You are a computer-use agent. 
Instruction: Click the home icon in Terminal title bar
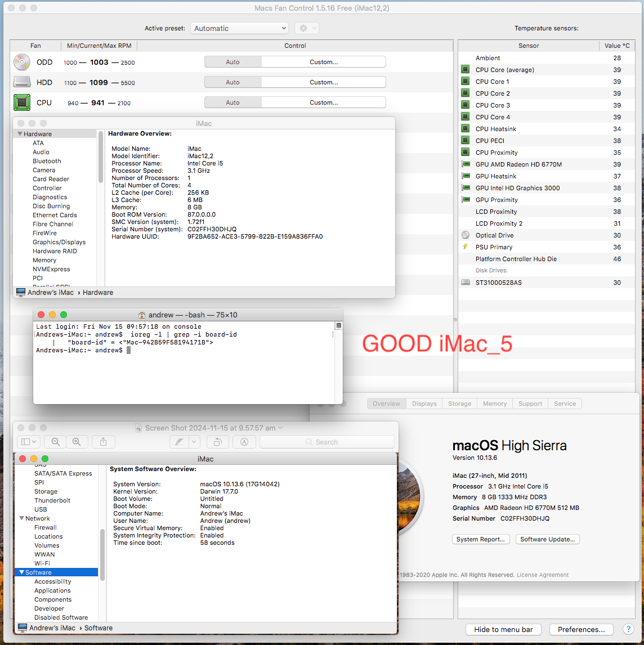pyautogui.click(x=141, y=315)
